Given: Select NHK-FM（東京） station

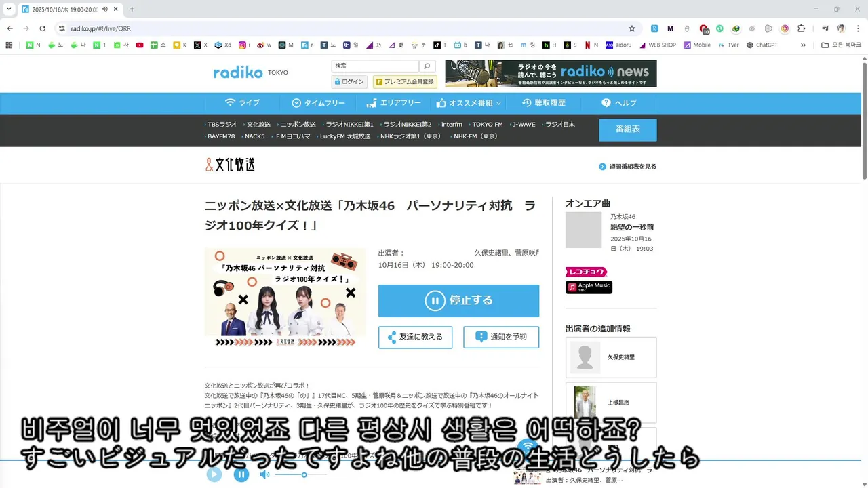Looking at the screenshot, I should [475, 136].
